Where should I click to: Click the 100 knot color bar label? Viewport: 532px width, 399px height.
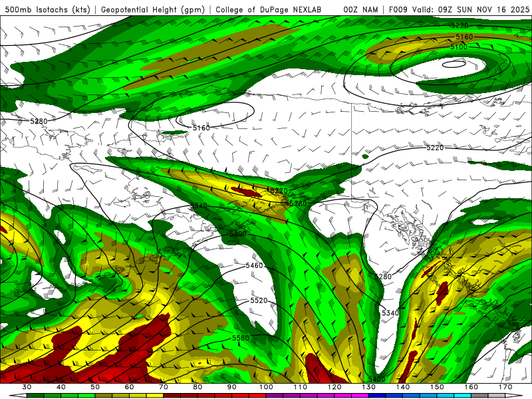point(266,387)
